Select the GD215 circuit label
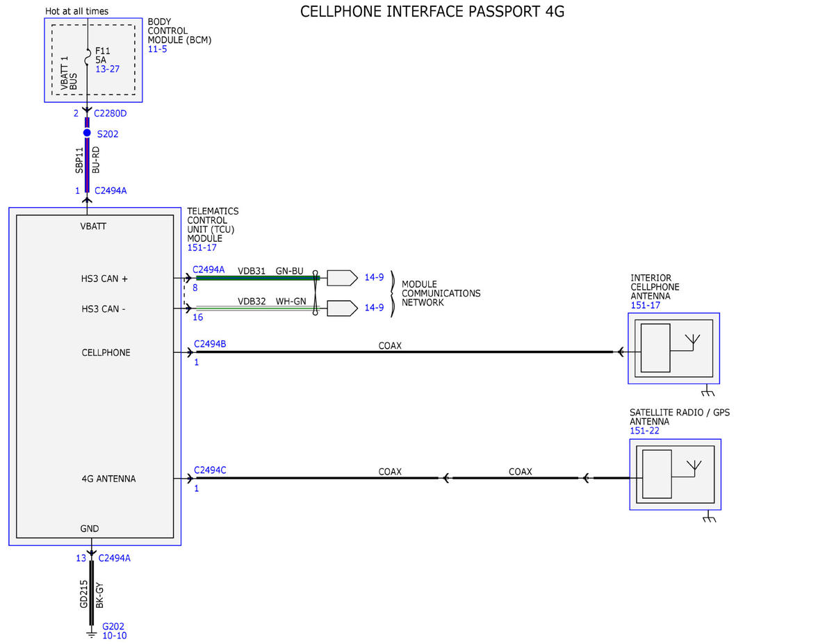The width and height of the screenshot is (834, 644). pos(83,595)
